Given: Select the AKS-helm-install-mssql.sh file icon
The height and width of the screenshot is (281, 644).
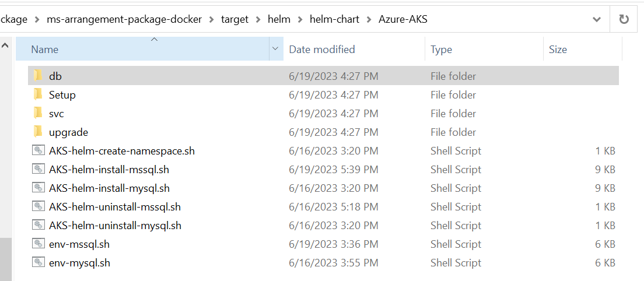Looking at the screenshot, I should (x=38, y=169).
